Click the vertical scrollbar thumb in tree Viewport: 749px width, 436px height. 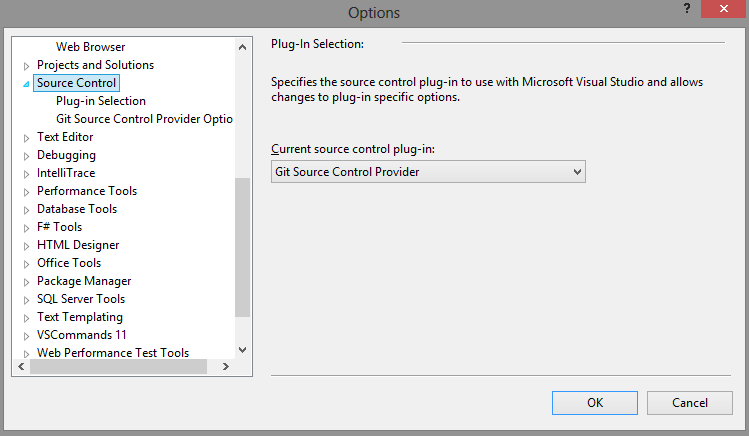point(243,247)
